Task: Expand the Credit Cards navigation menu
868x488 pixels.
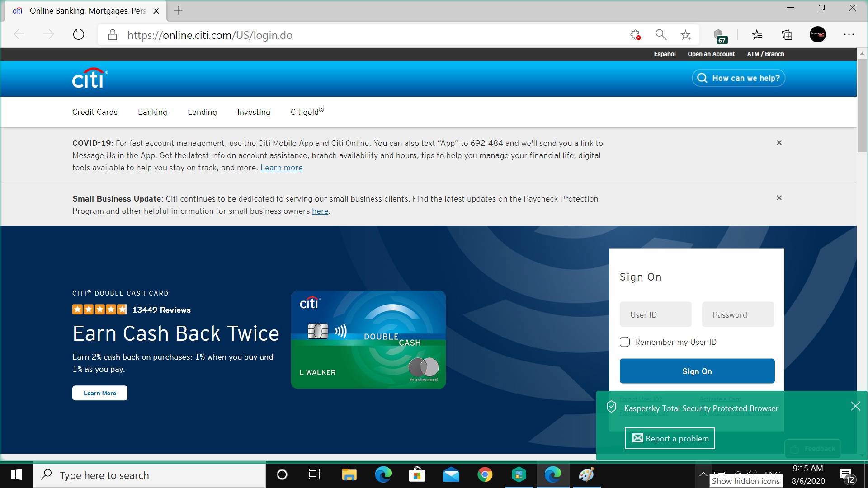Action: [x=94, y=112]
